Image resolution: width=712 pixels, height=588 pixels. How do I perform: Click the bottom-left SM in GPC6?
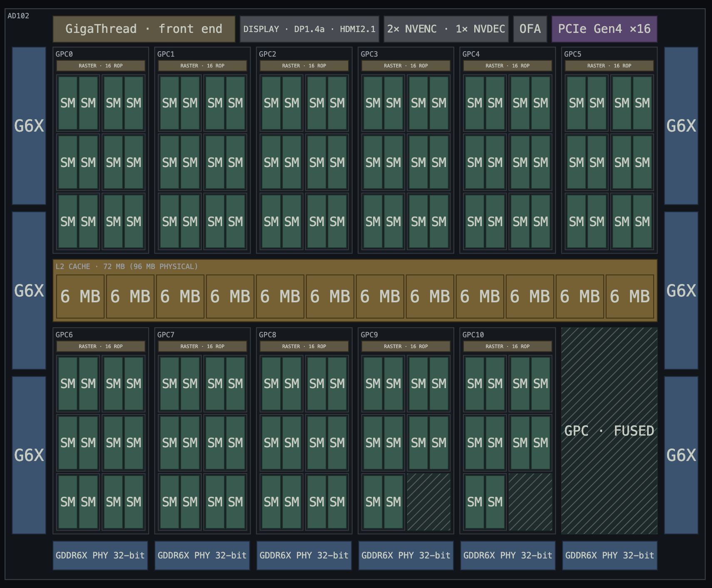[x=68, y=502]
